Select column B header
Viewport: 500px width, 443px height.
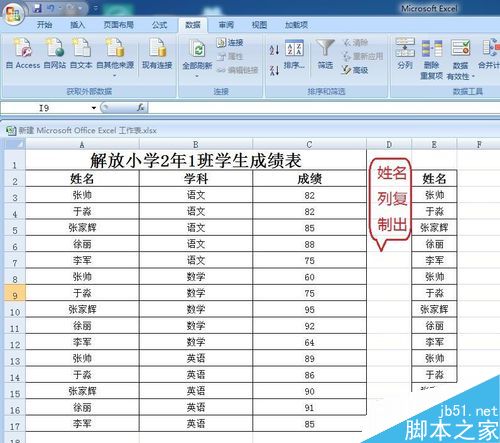(196, 144)
